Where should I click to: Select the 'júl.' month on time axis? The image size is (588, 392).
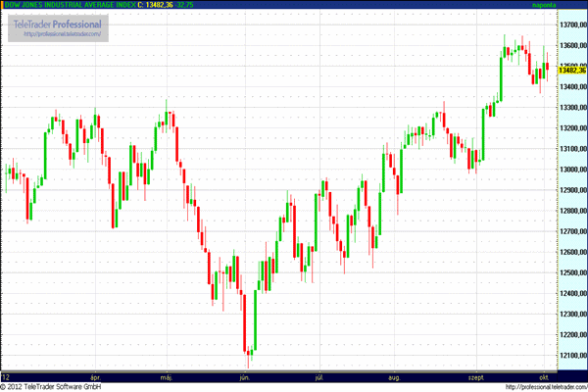[320, 375]
